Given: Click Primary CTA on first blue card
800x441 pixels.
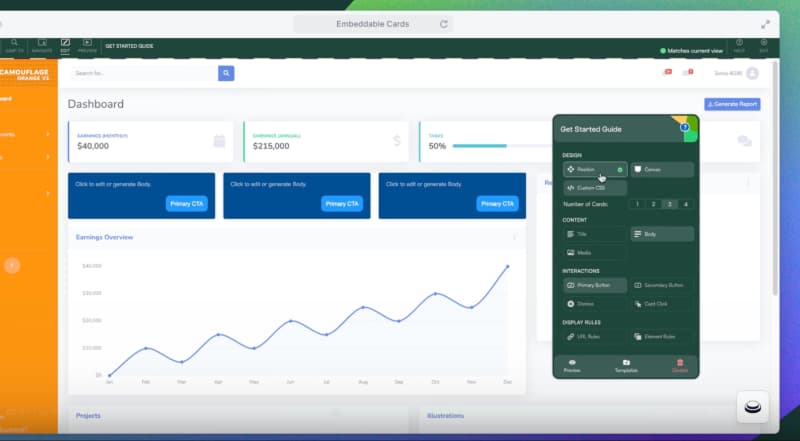Looking at the screenshot, I should (187, 204).
